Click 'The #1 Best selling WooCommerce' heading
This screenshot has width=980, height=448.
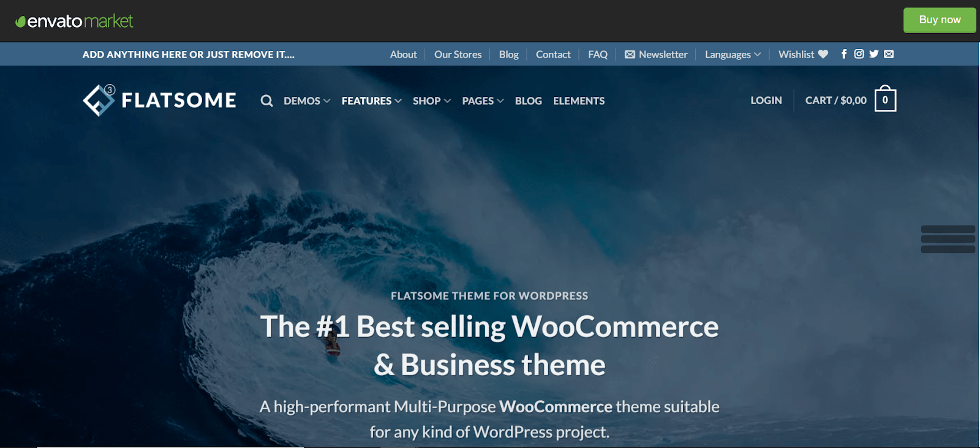[489, 327]
